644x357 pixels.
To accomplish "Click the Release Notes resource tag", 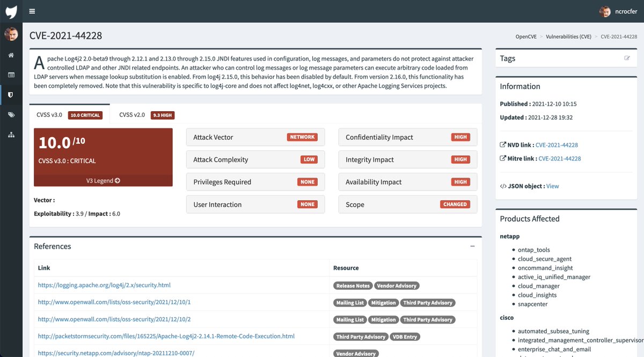I will click(x=353, y=286).
